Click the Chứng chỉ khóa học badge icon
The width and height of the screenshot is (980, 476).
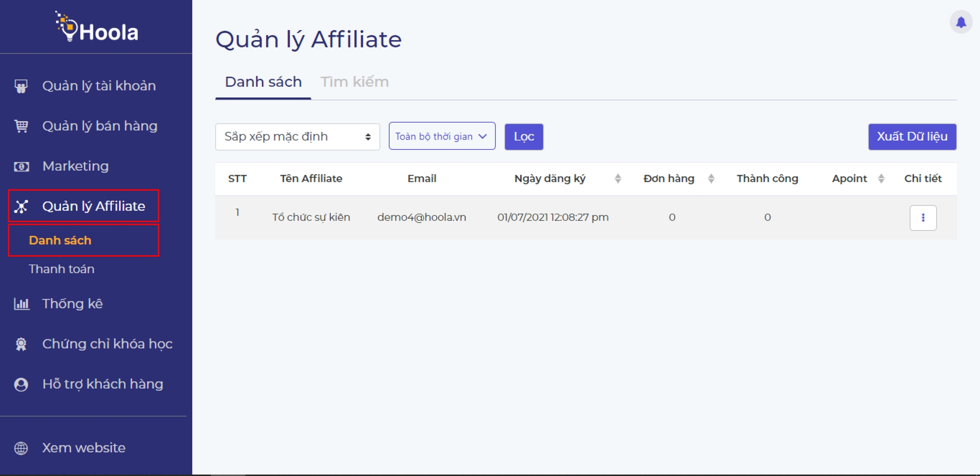21,344
